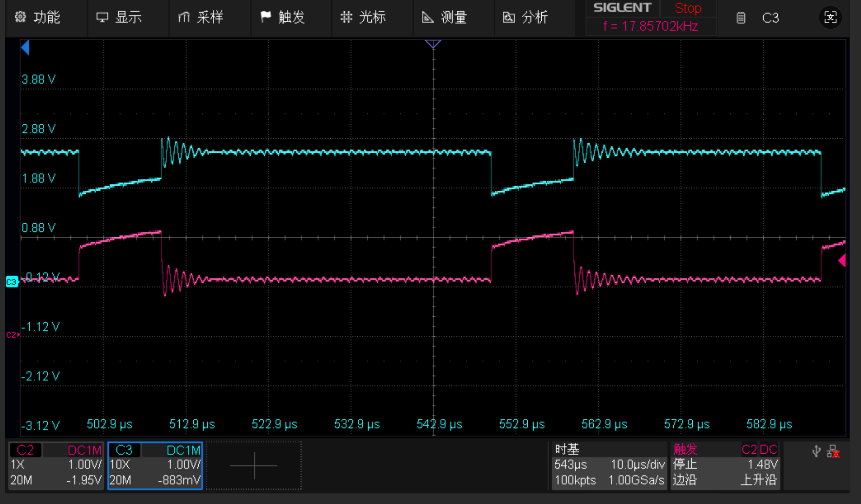
Task: Click the C2 ground level marker
Action: (x=12, y=335)
